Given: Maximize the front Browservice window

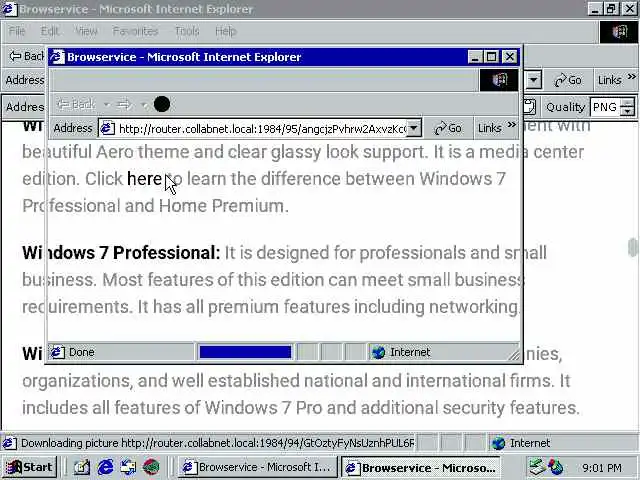Looking at the screenshot, I should 491,57.
